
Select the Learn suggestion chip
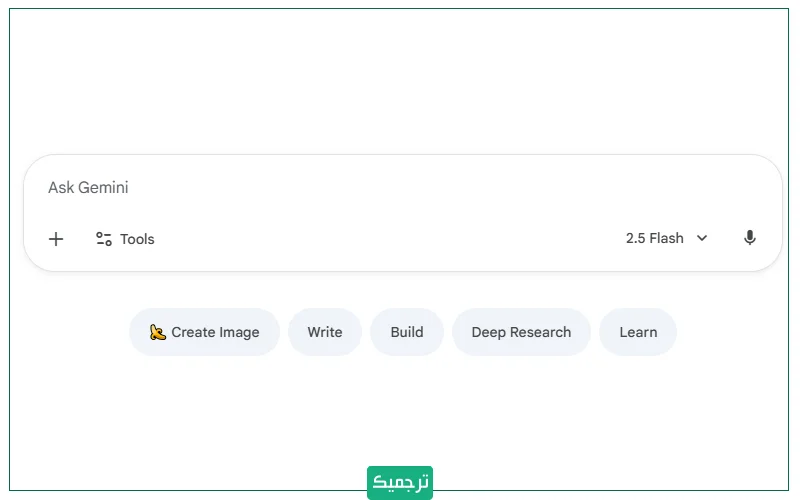pos(638,332)
